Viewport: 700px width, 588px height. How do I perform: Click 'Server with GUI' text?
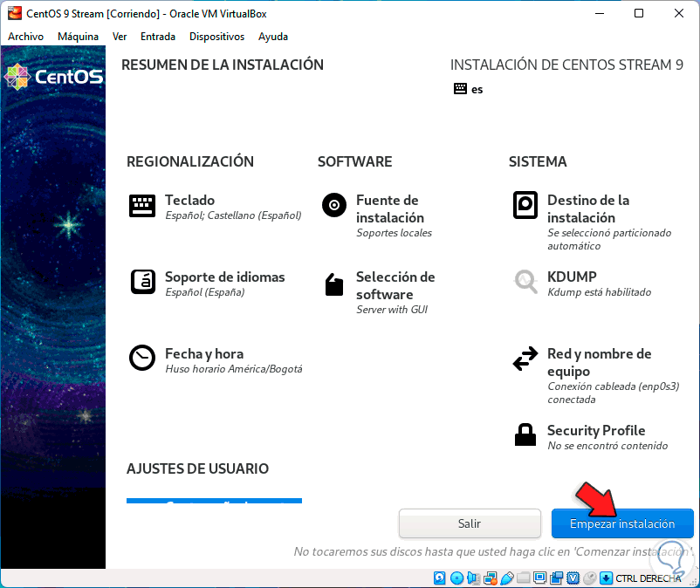click(x=392, y=310)
